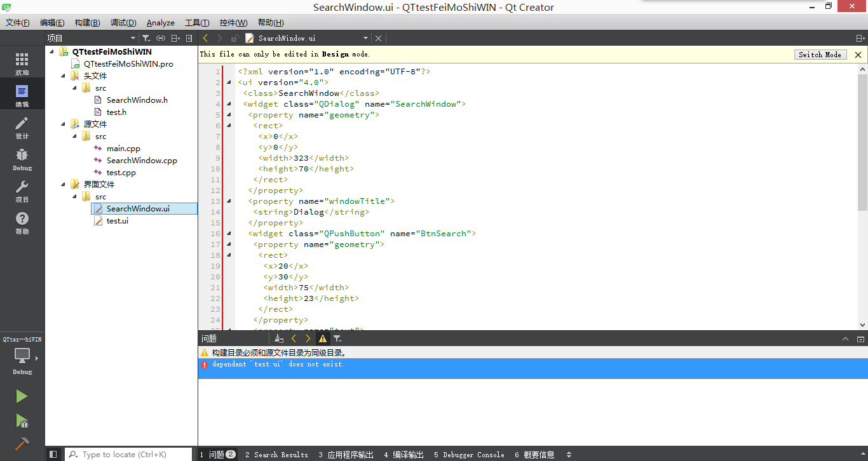The width and height of the screenshot is (868, 461).
Task: Fold the BtnSearch widget at line 16
Action: (229, 234)
